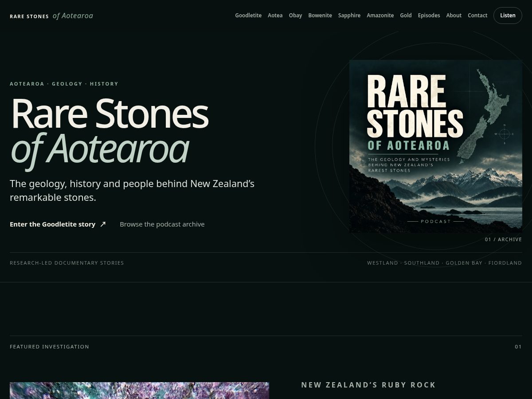The height and width of the screenshot is (399, 532).
Task: Click the Research-led documentary stories text
Action: pyautogui.click(x=67, y=263)
